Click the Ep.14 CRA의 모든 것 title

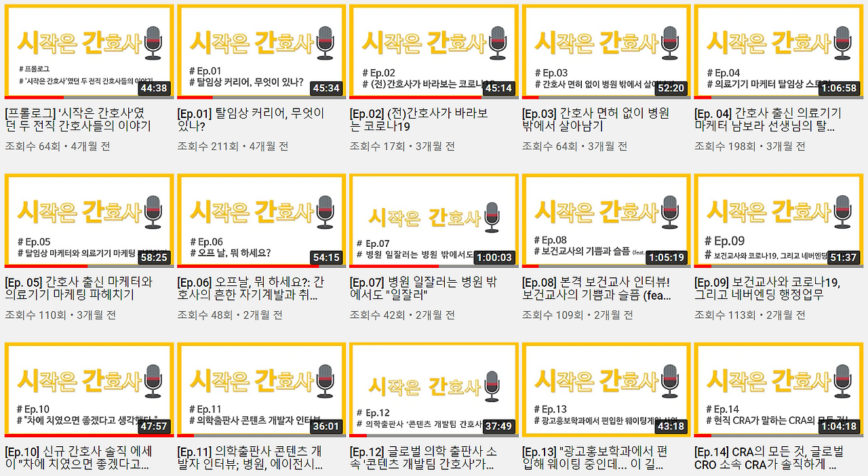click(x=769, y=458)
